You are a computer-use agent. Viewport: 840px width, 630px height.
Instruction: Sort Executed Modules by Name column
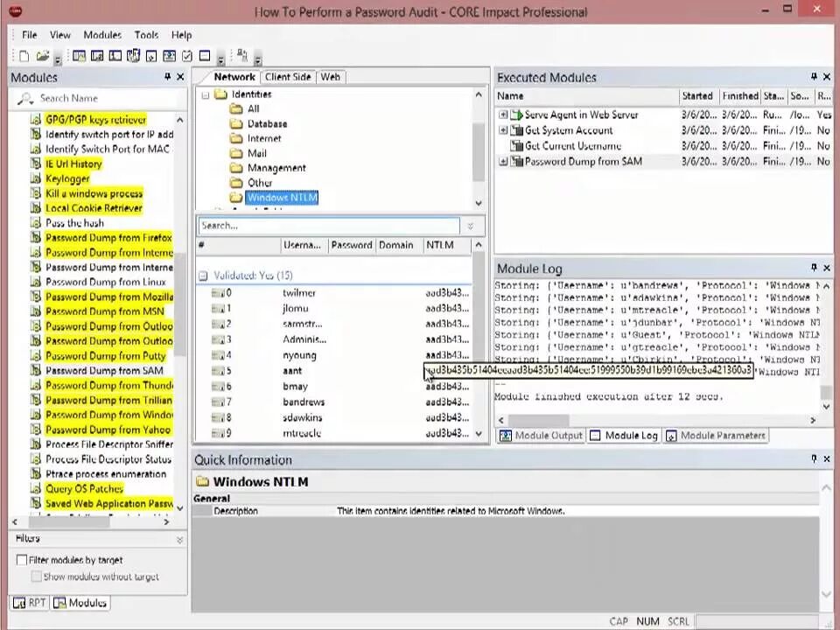click(x=586, y=96)
